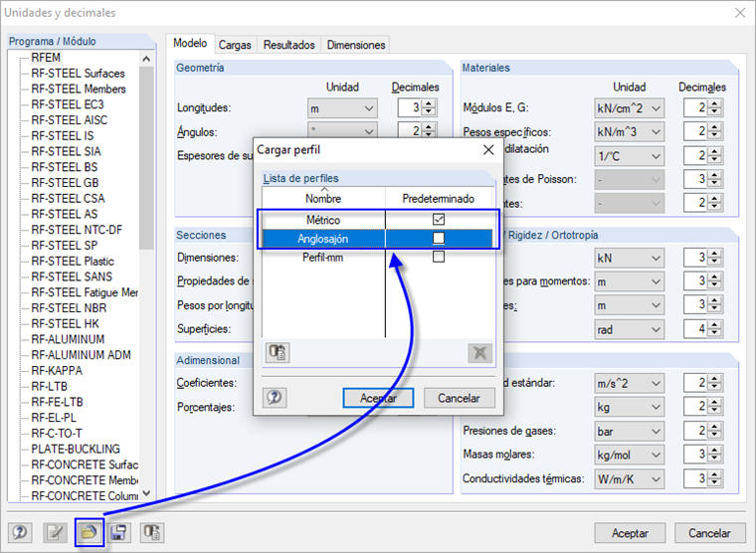Click the Predeterminado column header

439,198
